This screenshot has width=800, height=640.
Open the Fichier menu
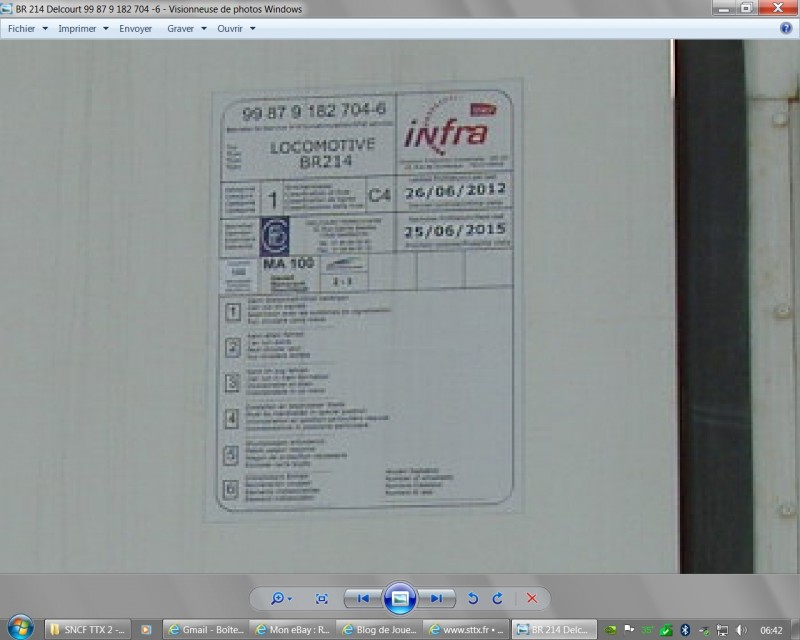point(21,29)
